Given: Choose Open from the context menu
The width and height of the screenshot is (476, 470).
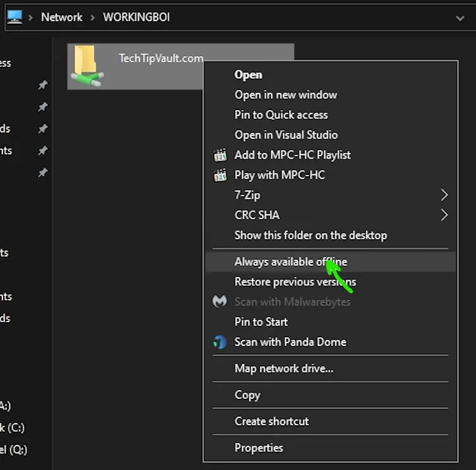Looking at the screenshot, I should click(331, 75).
